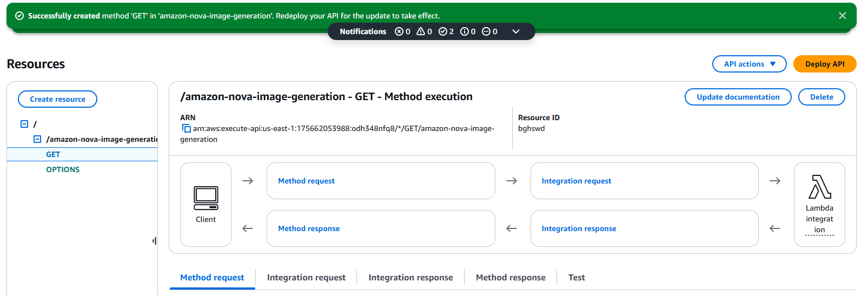Collapse the /amazon-nova-image-generation tree node
Screen dimensions: 868x295
tap(37, 139)
